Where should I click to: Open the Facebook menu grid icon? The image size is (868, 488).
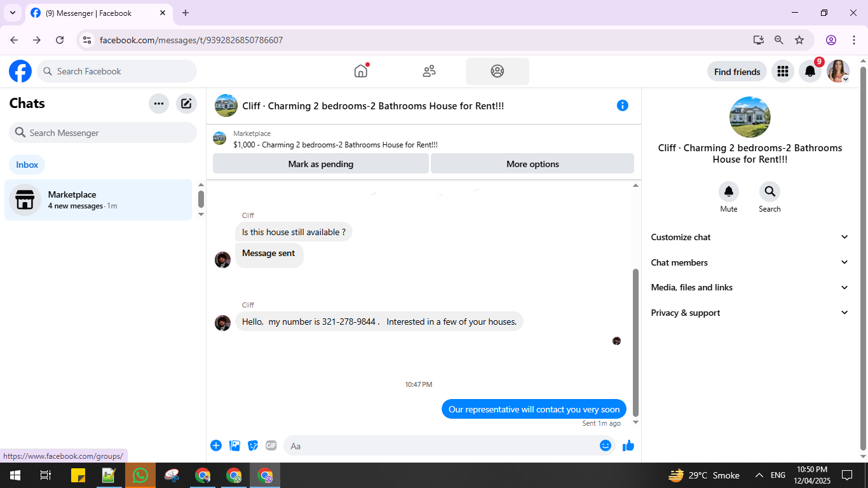783,72
